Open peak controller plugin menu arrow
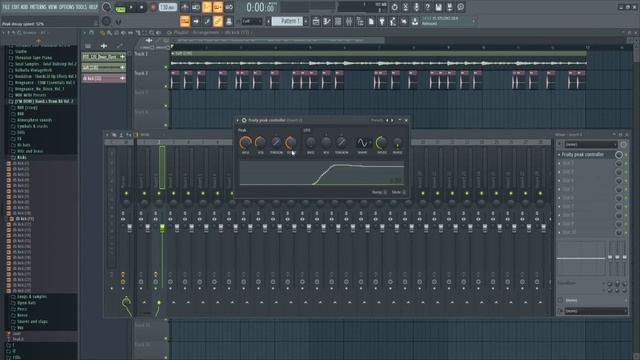 [238, 120]
